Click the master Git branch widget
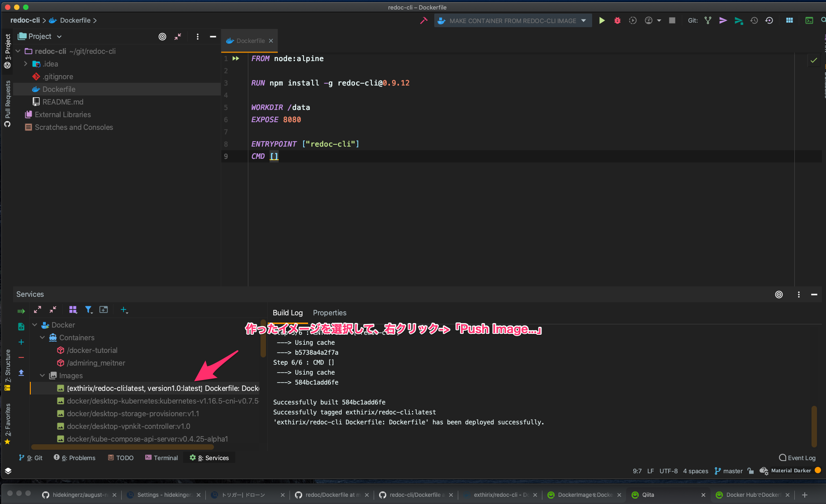Viewport: 826px width, 504px height. click(x=728, y=471)
